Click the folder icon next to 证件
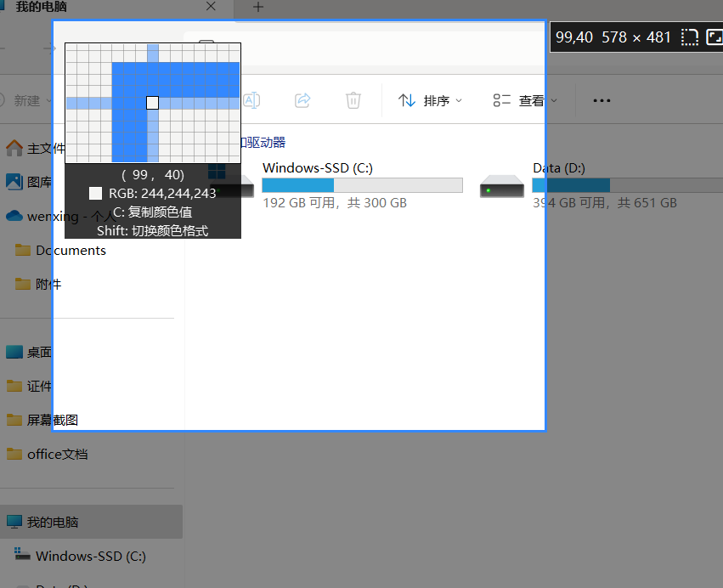Image resolution: width=723 pixels, height=588 pixels. (14, 386)
